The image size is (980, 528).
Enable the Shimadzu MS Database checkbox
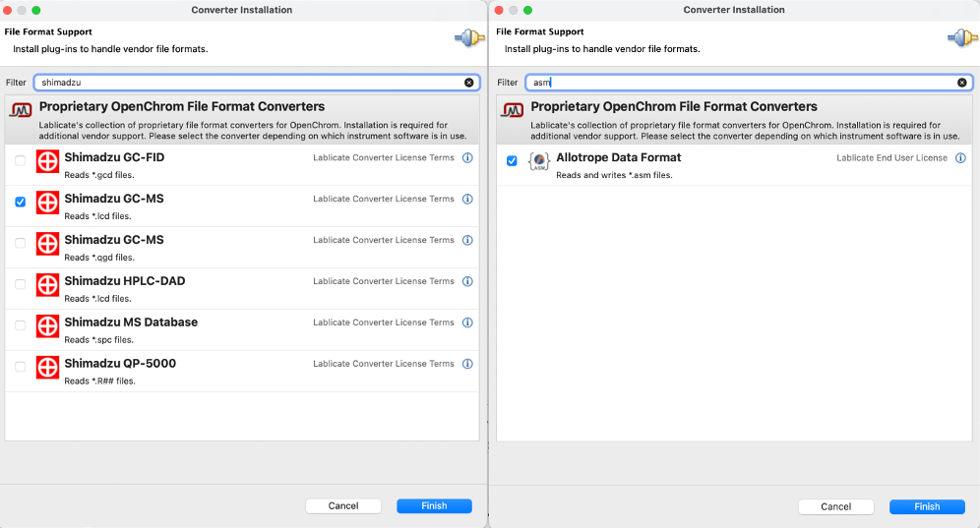click(x=21, y=326)
